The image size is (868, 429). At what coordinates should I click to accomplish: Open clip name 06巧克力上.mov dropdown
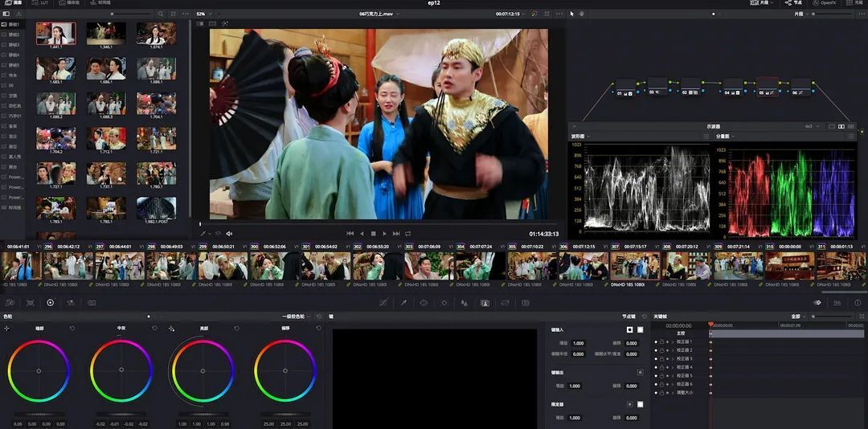click(x=378, y=14)
